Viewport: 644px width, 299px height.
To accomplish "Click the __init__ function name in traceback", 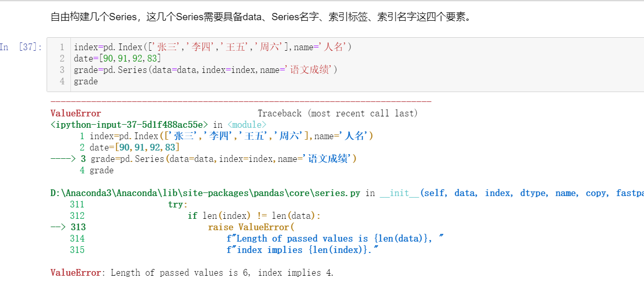I will 399,193.
